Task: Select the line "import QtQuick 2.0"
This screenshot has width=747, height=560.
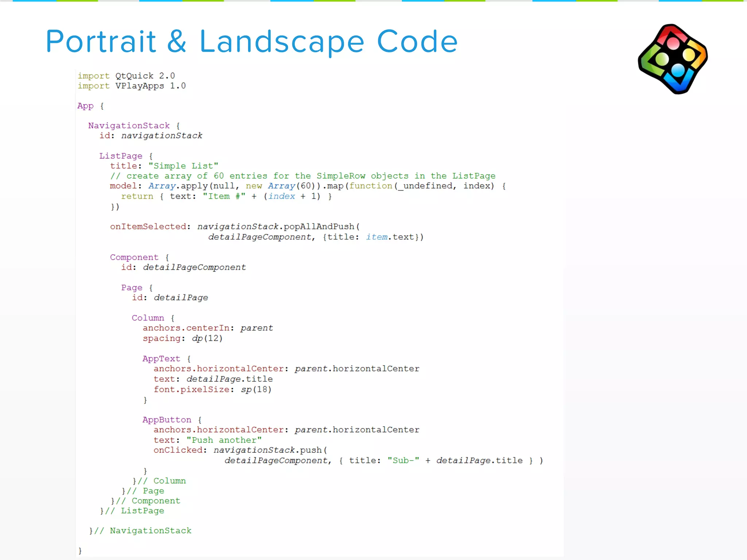Action: (x=126, y=76)
